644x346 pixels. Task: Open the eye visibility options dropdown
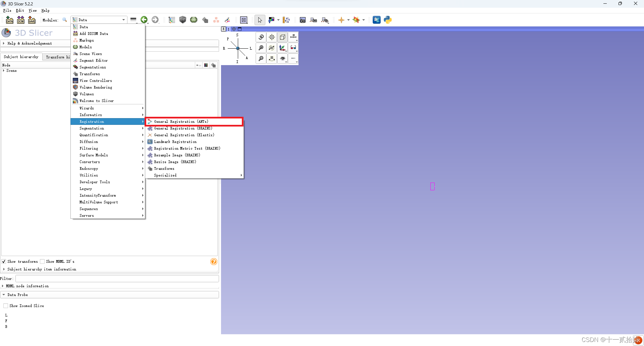283,59
